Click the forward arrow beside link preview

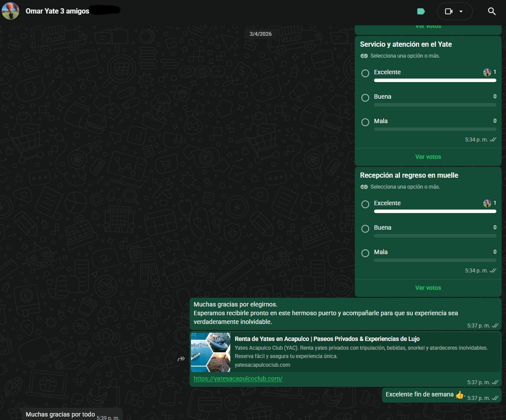tap(181, 359)
